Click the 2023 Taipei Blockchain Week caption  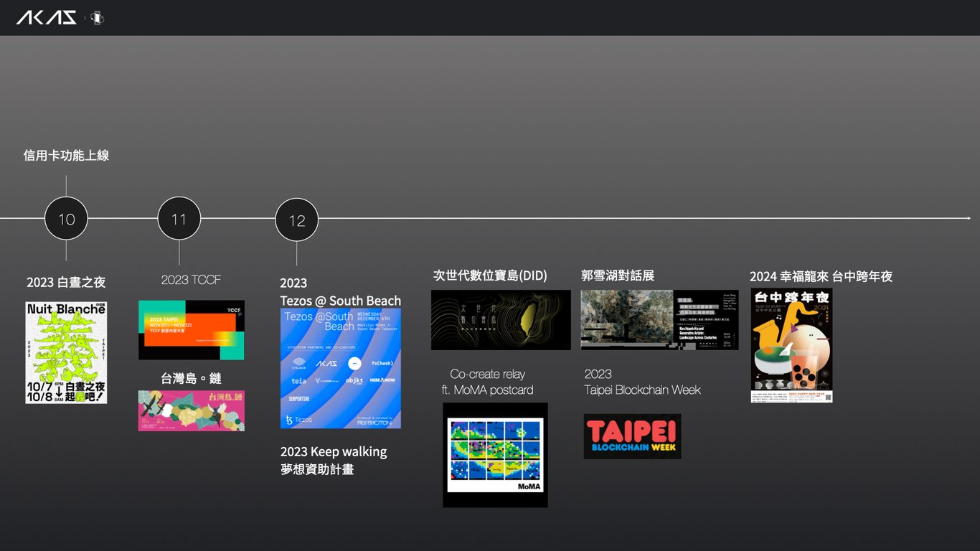click(642, 382)
